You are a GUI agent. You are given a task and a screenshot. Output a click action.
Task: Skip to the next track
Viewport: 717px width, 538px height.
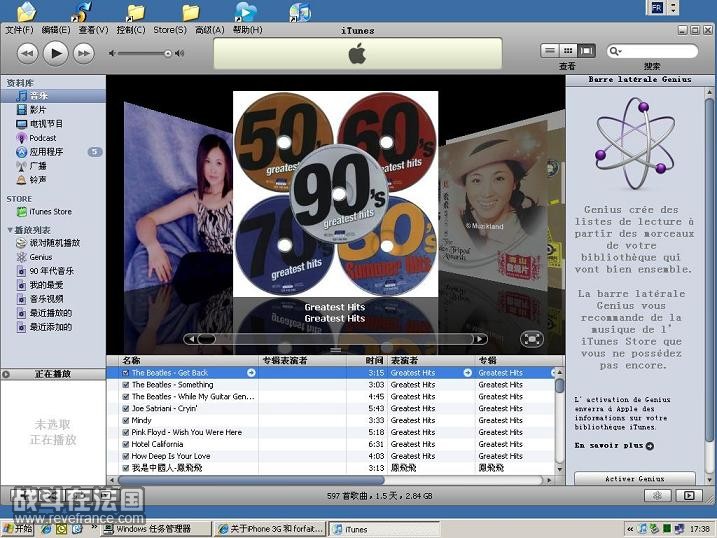[84, 53]
